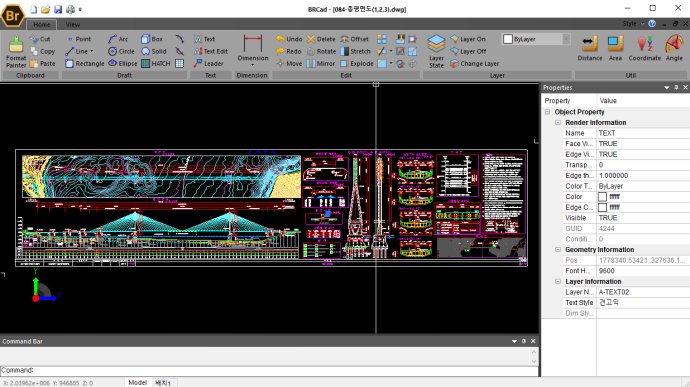690x387 pixels.
Task: Select the Format Painter tool
Action: (16, 52)
